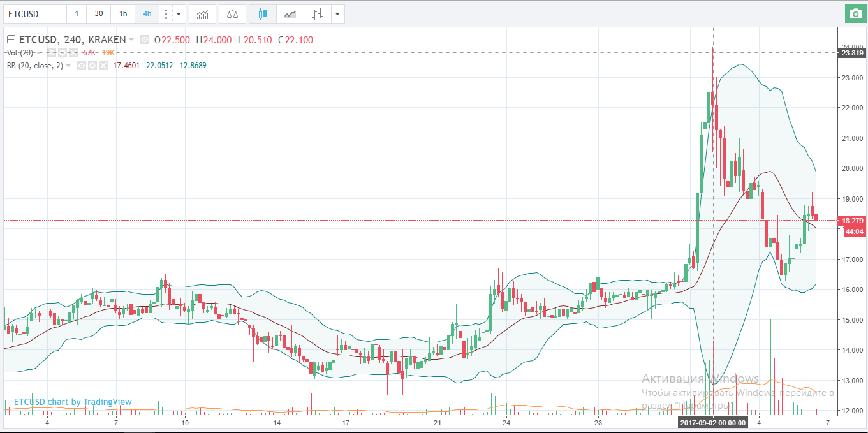Toggle visibility of the Vol indicator
868x433 pixels.
52,52
